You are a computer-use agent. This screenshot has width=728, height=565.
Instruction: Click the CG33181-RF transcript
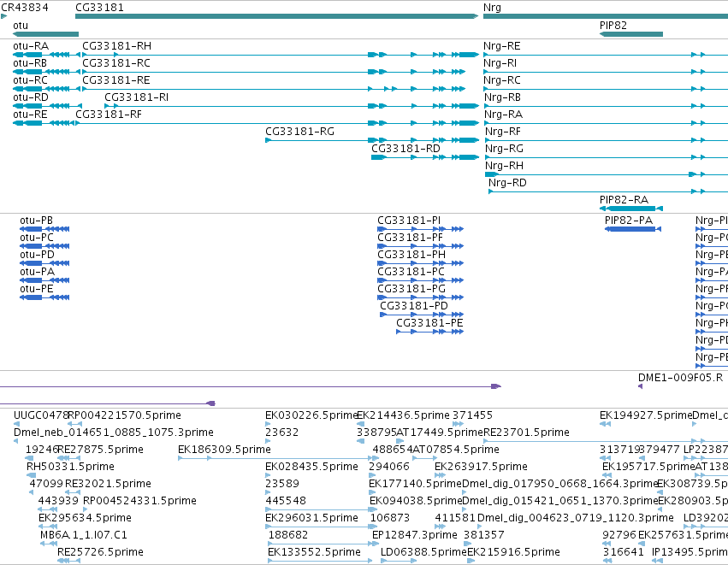tap(276, 123)
